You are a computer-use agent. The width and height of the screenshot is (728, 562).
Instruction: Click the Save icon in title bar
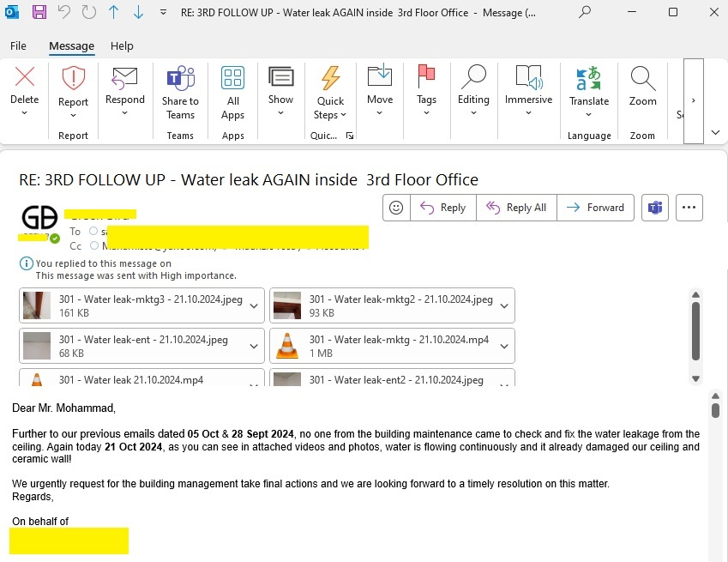click(39, 12)
